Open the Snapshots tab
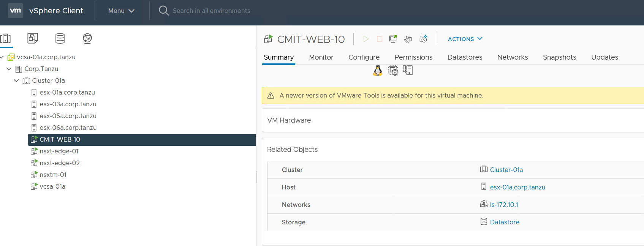 click(559, 57)
